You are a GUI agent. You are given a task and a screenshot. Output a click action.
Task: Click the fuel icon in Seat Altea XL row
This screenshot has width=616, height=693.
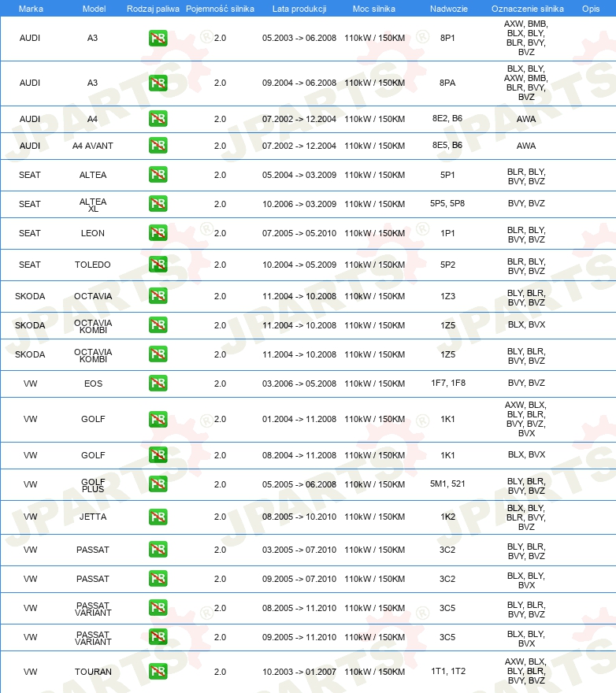[x=158, y=203]
